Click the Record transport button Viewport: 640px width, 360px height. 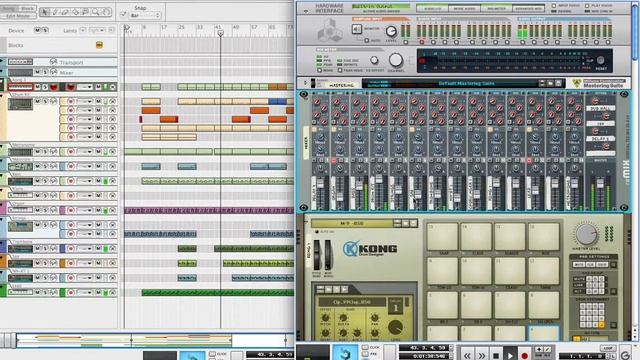tap(524, 355)
